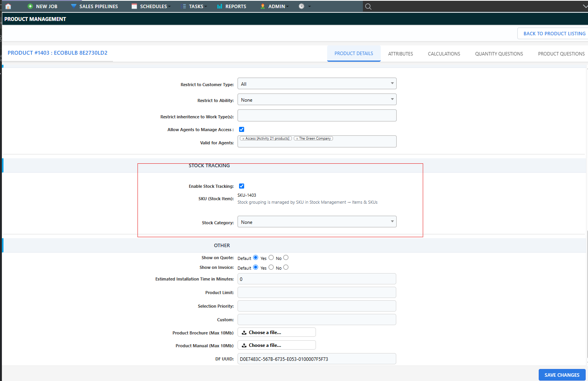588x381 pixels.
Task: Click the Custom input field
Action: click(317, 320)
